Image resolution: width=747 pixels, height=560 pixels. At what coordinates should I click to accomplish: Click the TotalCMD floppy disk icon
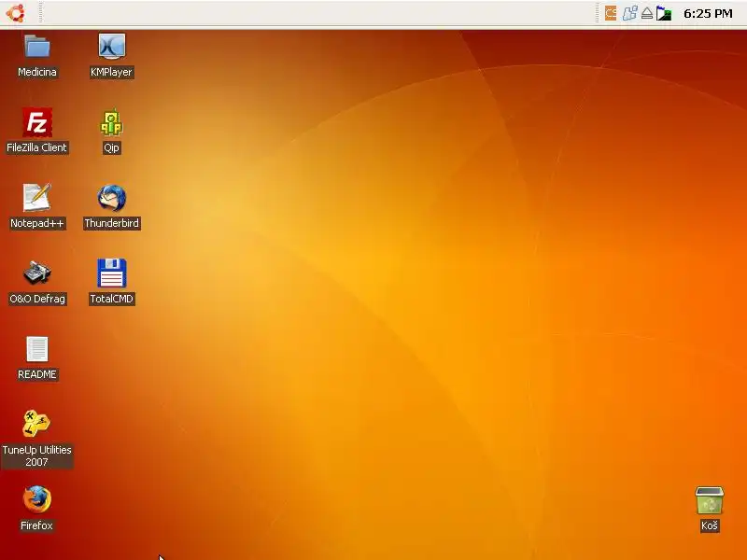tap(111, 273)
